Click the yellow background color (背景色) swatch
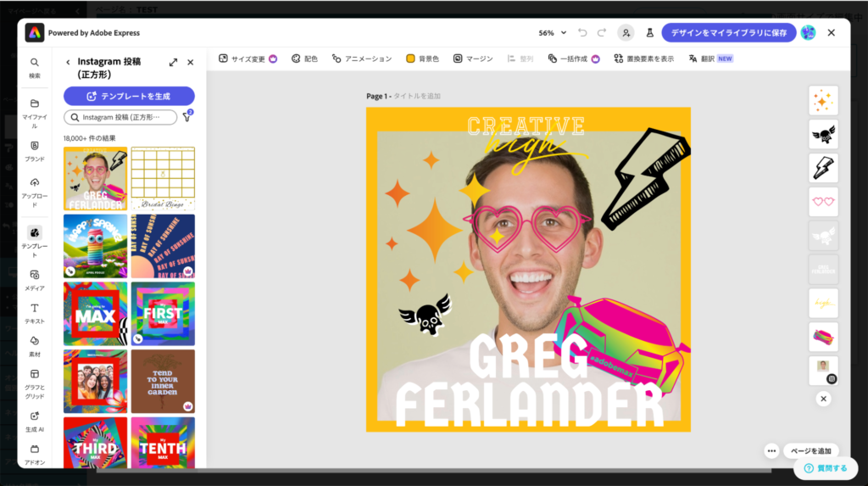Image resolution: width=868 pixels, height=486 pixels. pos(411,59)
